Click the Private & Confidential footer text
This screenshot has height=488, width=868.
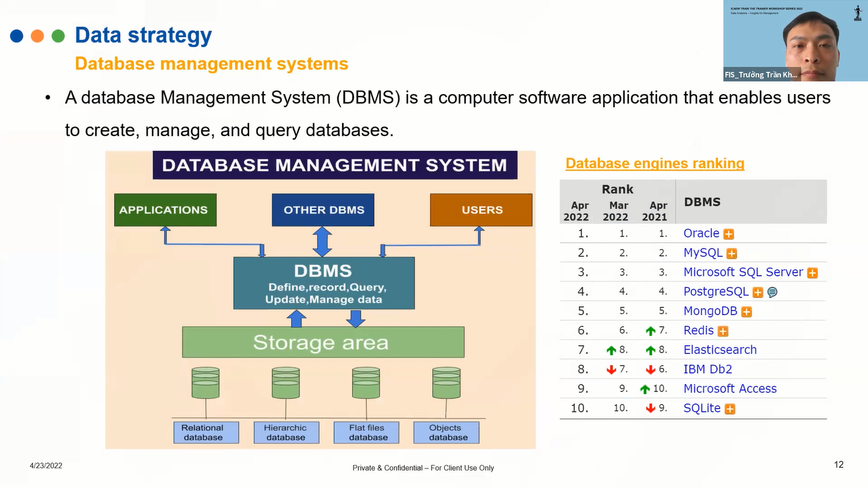tap(423, 468)
